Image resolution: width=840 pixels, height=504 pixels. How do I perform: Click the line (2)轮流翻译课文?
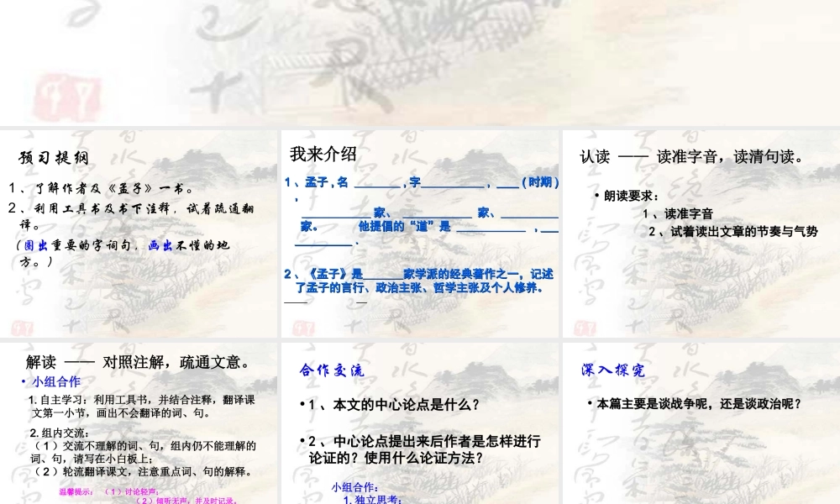point(143,471)
